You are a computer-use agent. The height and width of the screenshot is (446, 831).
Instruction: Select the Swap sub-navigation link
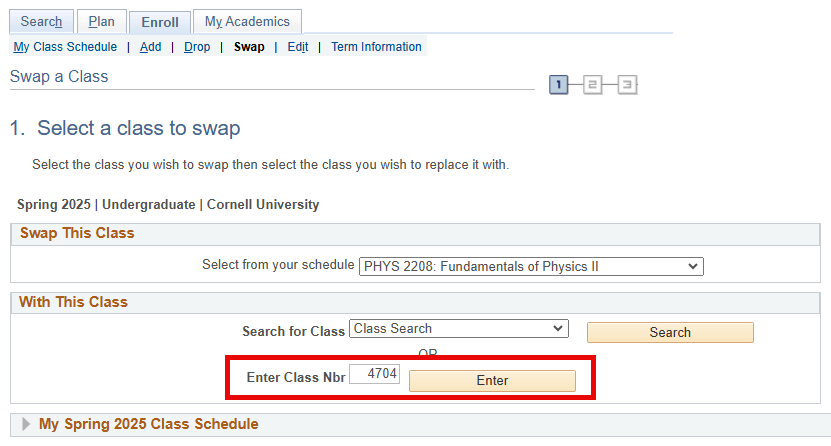point(249,47)
